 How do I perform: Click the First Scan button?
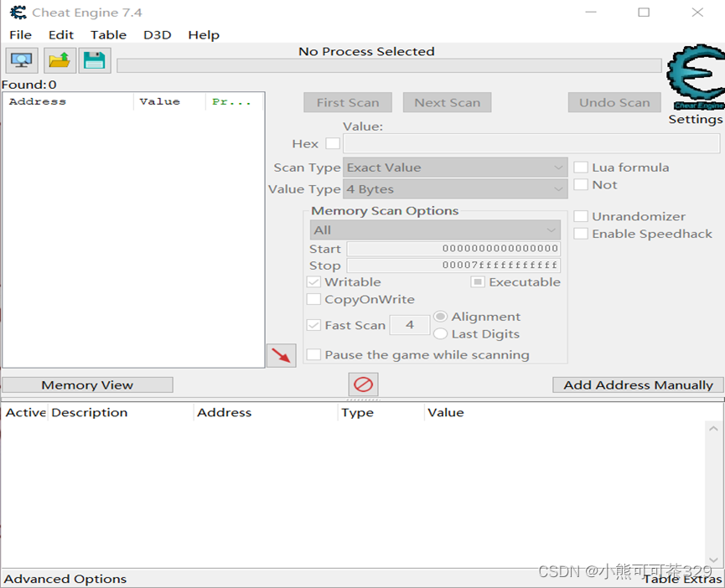pyautogui.click(x=348, y=102)
